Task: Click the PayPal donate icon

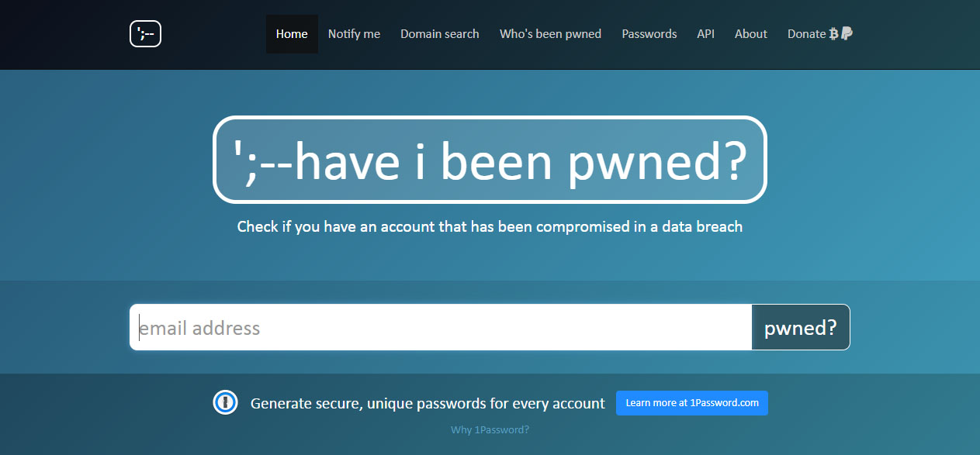Action: pos(847,33)
